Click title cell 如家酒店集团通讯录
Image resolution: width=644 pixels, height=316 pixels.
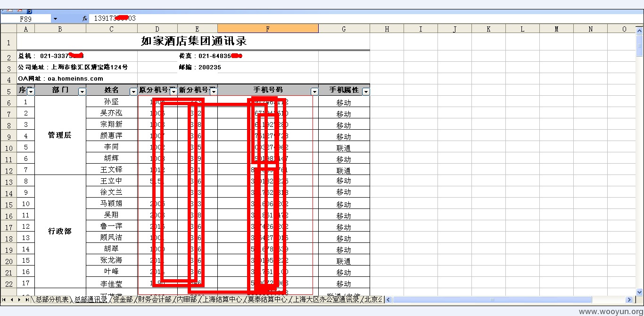(x=193, y=42)
